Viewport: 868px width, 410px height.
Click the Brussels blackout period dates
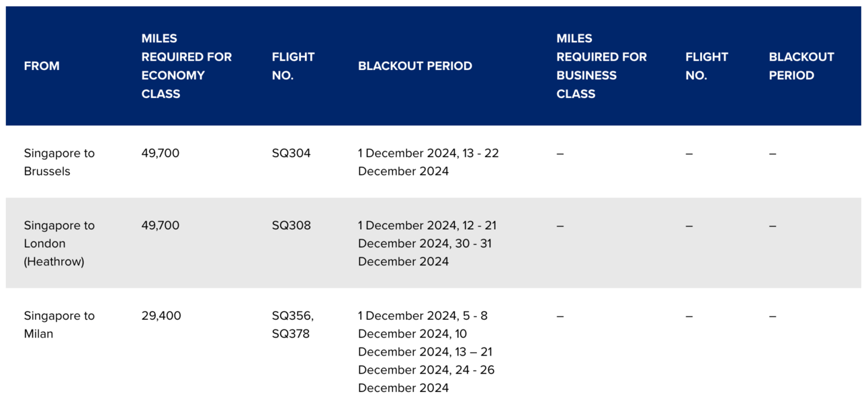point(429,162)
